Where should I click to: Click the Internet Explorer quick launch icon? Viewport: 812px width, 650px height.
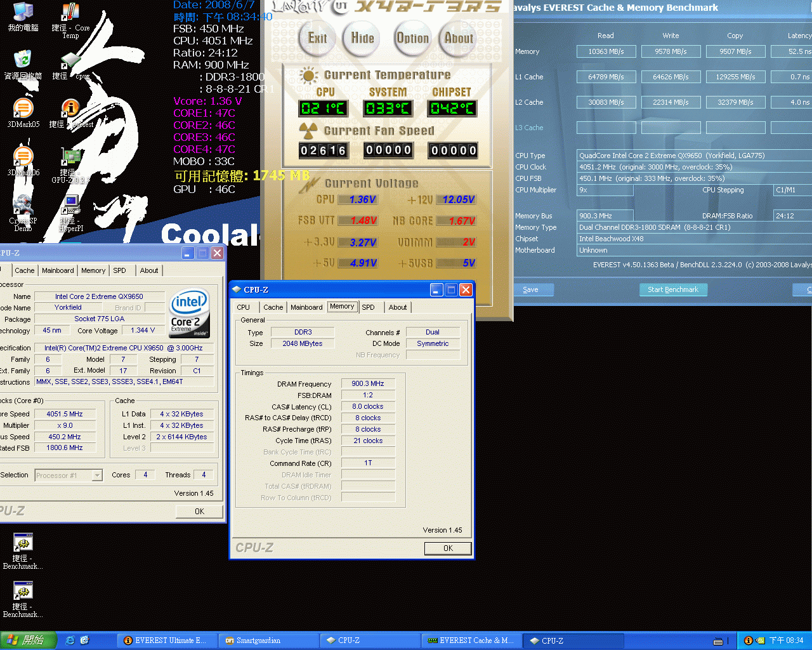[70, 640]
